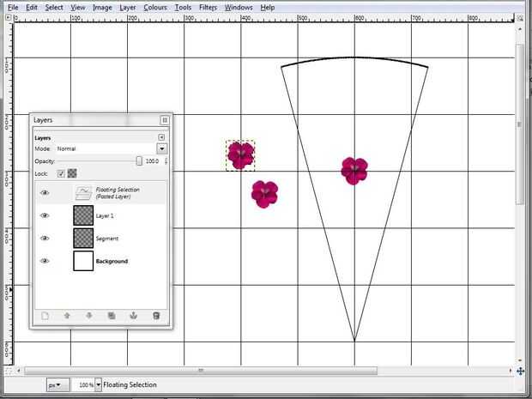Select the Layer 1 row in the layers list

coord(100,215)
